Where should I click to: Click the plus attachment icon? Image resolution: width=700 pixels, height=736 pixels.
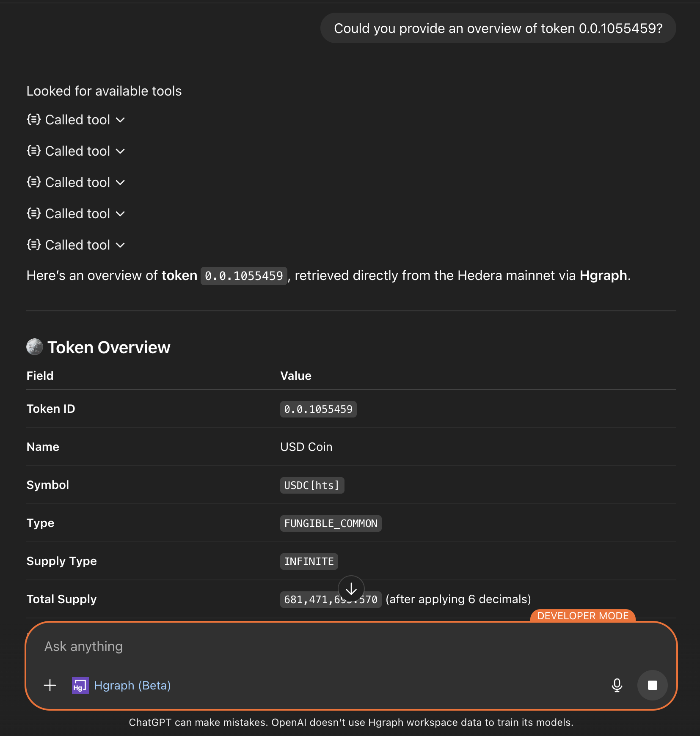pos(50,685)
